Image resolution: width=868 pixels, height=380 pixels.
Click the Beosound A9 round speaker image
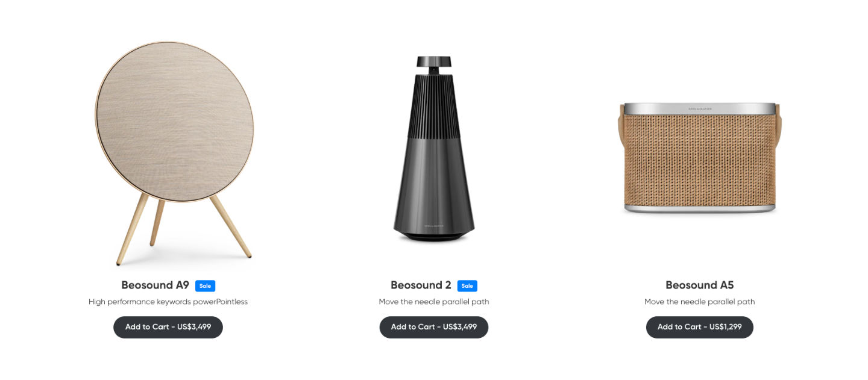(174, 154)
